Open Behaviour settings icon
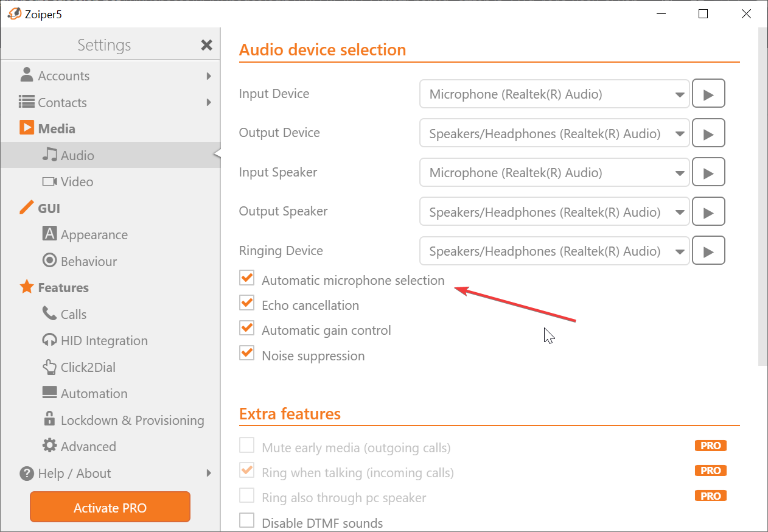This screenshot has width=768, height=532. click(49, 261)
